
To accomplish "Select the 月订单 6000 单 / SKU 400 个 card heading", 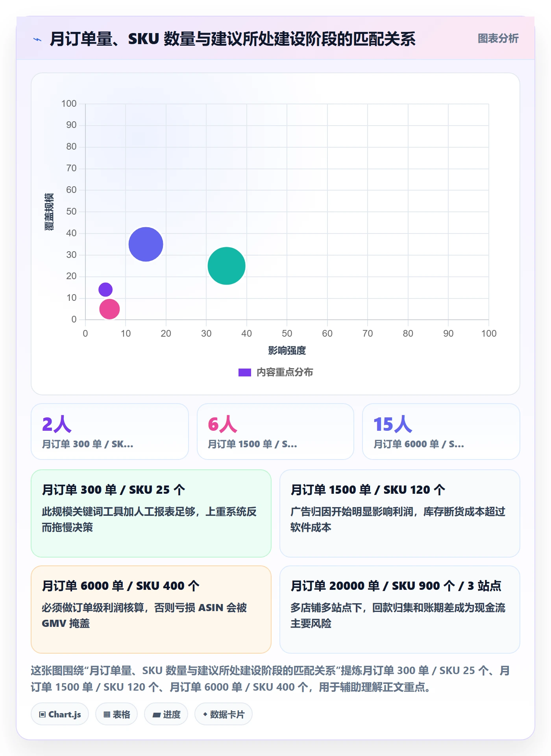I will pyautogui.click(x=120, y=586).
